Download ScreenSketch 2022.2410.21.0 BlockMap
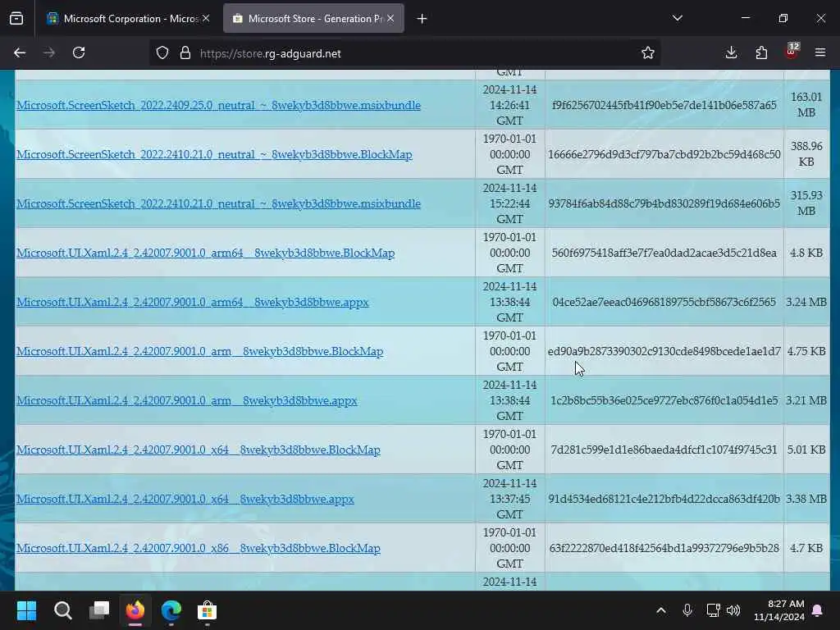Viewport: 840px width, 630px height. click(214, 154)
